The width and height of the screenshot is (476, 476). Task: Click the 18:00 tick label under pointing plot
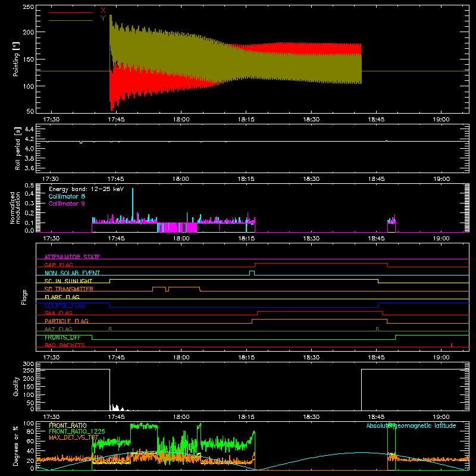click(x=181, y=120)
